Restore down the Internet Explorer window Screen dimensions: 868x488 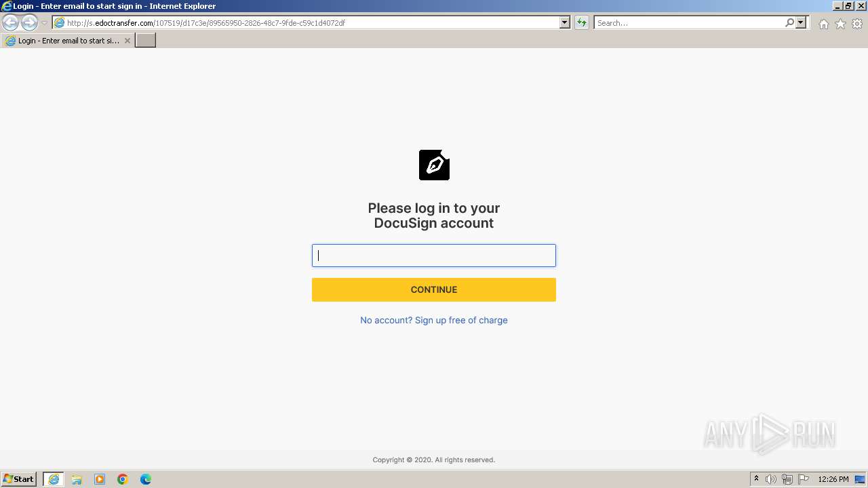tap(848, 6)
